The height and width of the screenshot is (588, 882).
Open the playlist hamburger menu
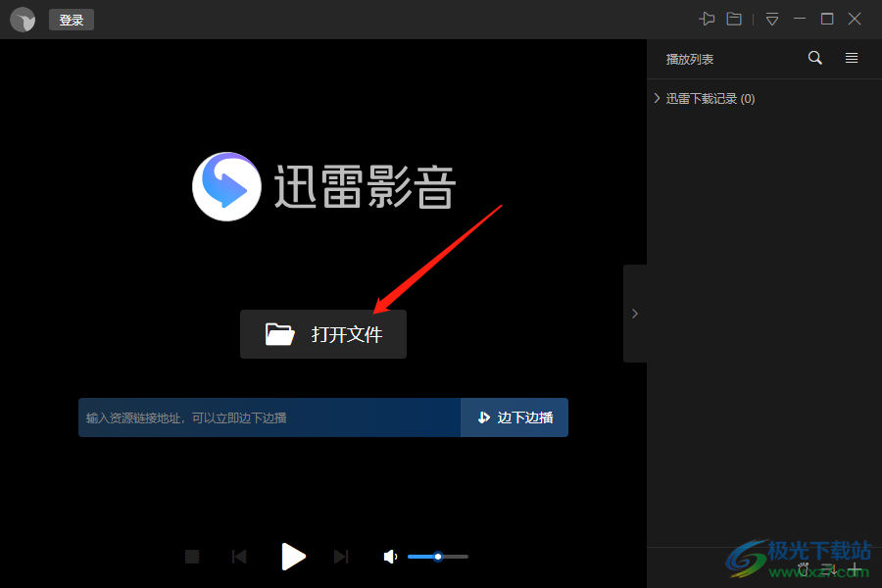[x=852, y=59]
